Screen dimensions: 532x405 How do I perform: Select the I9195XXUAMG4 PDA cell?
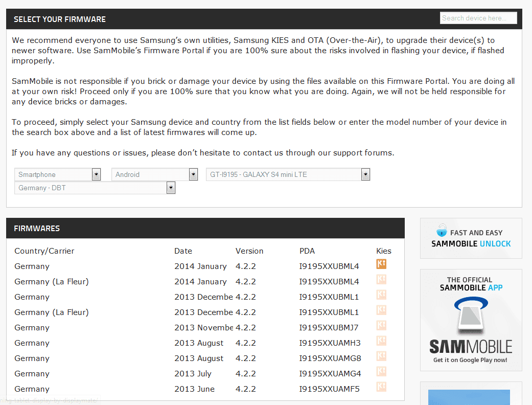330,373
